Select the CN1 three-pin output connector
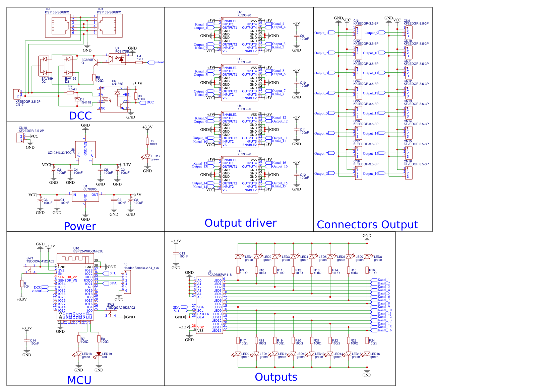Viewport: 554px width, 392px height. (x=359, y=32)
